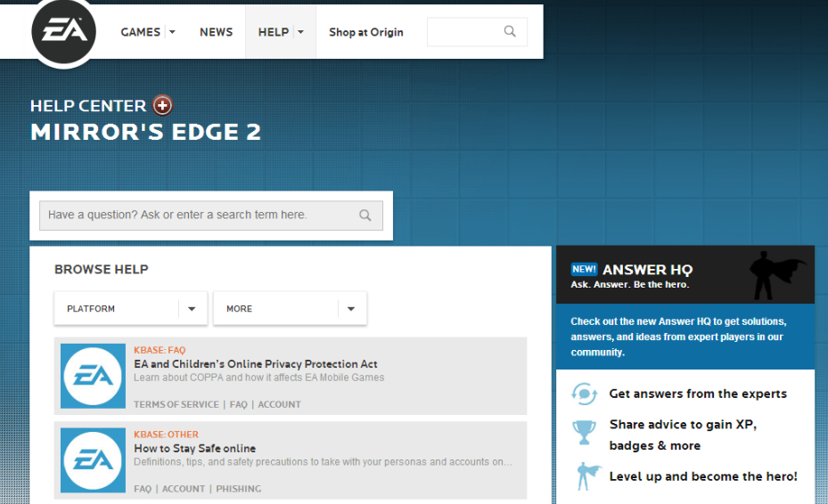Open the MORE dropdown
This screenshot has height=504, width=828.
coord(290,308)
